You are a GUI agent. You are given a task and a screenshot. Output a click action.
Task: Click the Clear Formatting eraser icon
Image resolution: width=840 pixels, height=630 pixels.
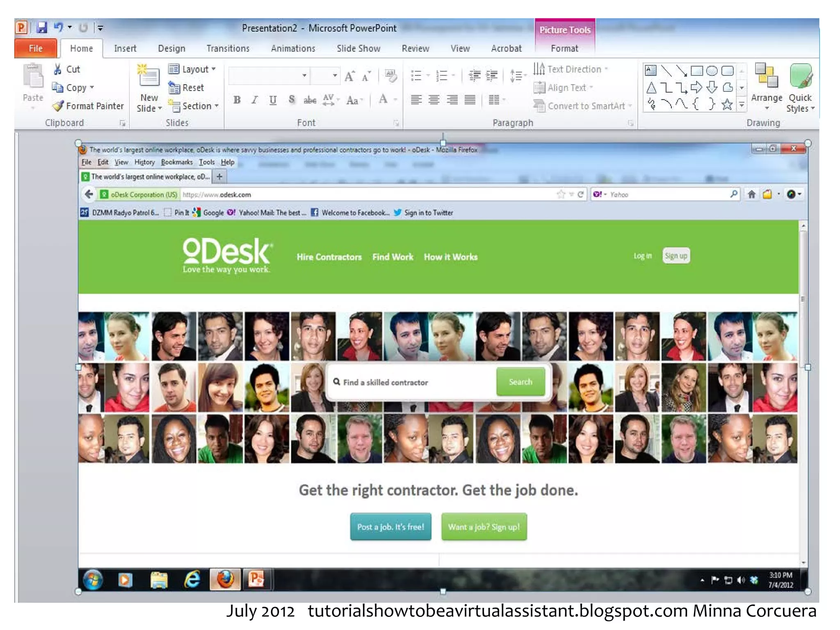[390, 76]
